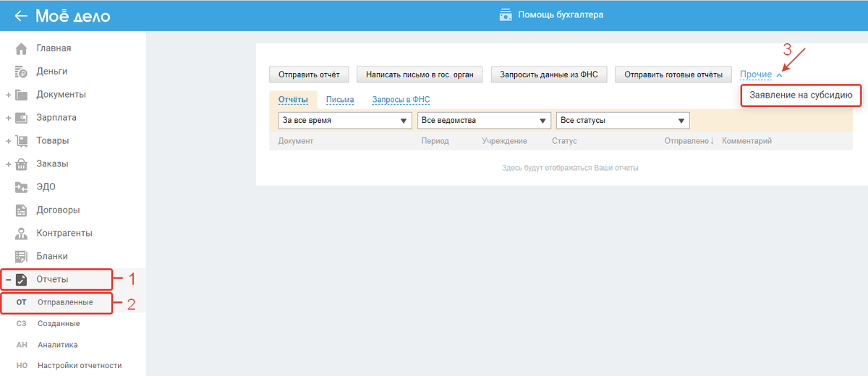Click the back arrow next to Моё дело
Image resolution: width=868 pixels, height=376 pixels.
click(21, 15)
